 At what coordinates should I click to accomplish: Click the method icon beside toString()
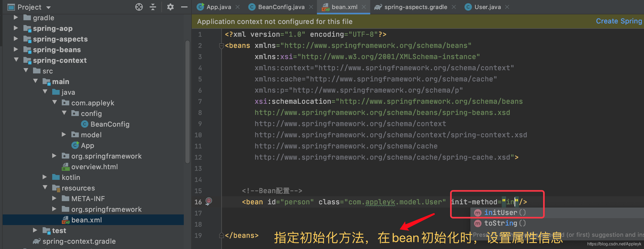tap(478, 223)
